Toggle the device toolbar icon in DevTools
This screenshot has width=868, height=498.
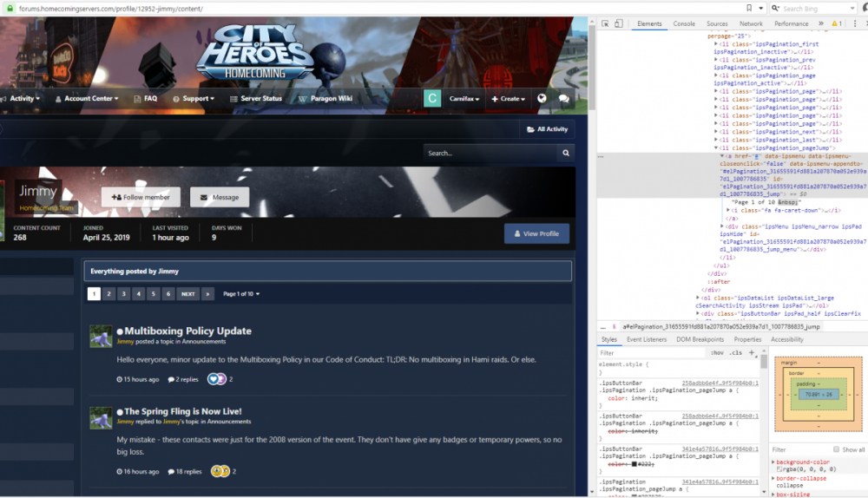pos(618,23)
